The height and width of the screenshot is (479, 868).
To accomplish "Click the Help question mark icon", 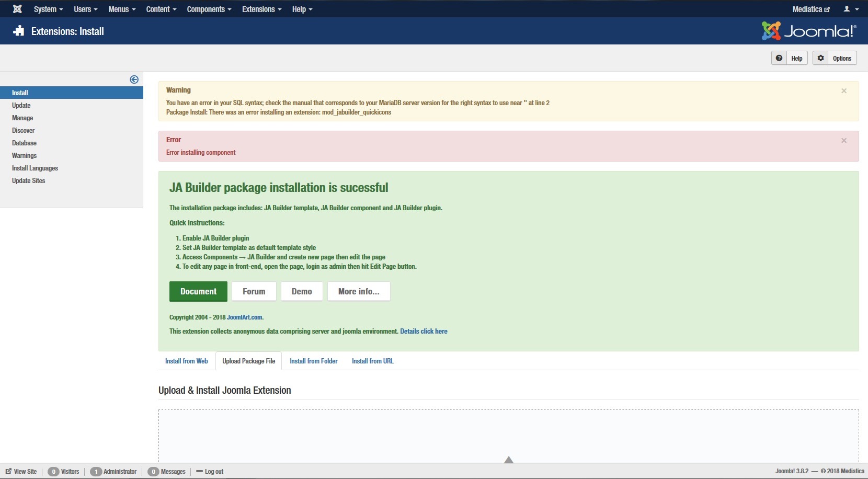I will pos(779,58).
